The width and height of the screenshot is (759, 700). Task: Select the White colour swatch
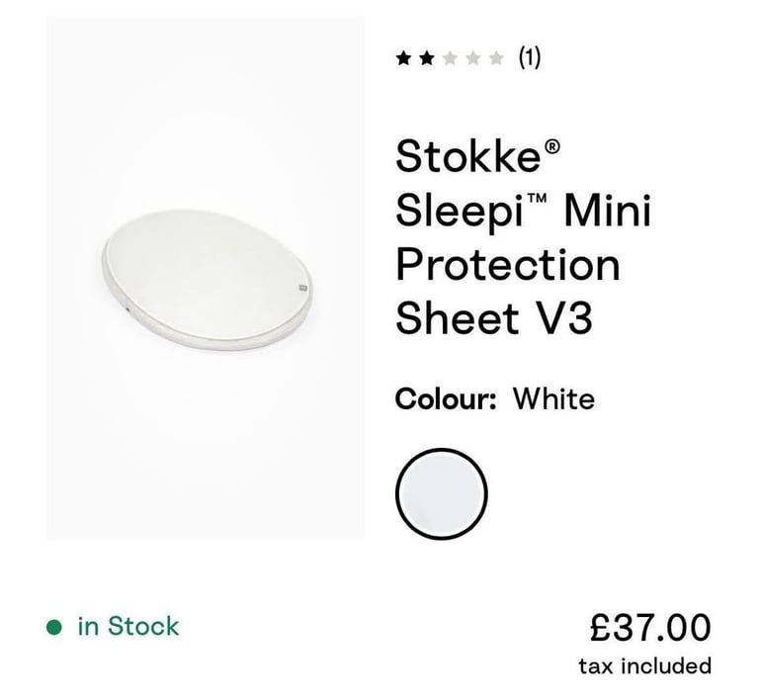coord(442,493)
